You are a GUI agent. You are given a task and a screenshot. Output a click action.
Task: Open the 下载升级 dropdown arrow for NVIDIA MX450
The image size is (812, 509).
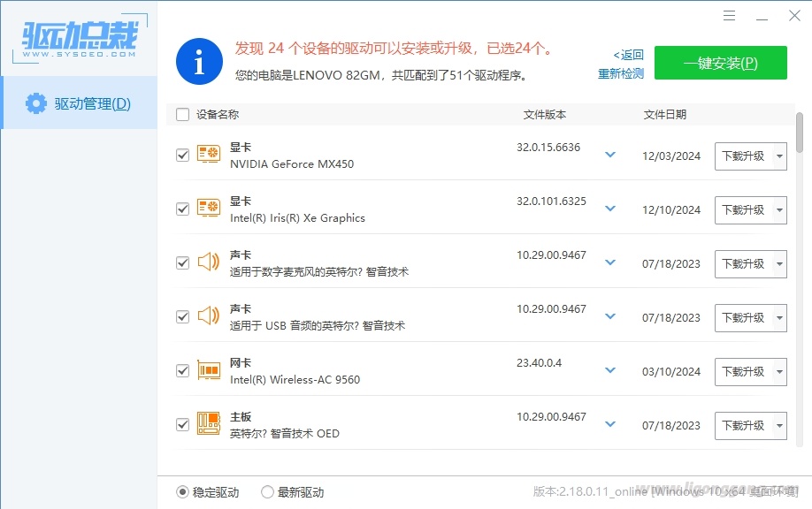779,156
